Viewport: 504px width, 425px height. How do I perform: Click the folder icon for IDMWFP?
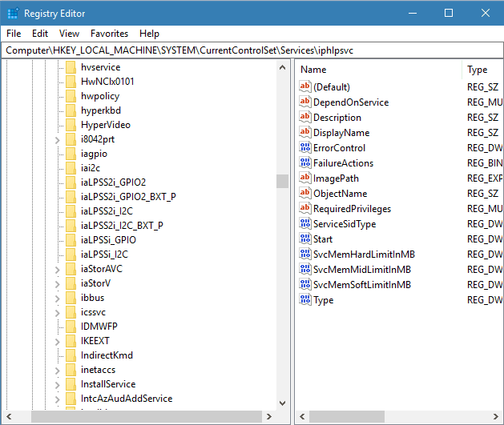[x=71, y=327]
